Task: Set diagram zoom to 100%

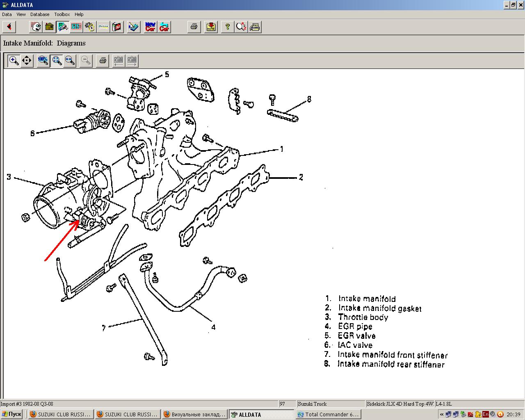Action: (x=43, y=61)
